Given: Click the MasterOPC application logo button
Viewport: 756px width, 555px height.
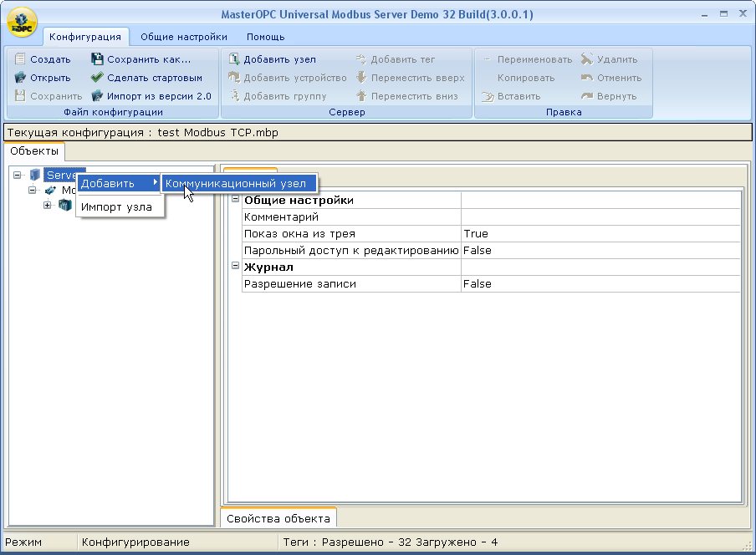Looking at the screenshot, I should pos(21,23).
